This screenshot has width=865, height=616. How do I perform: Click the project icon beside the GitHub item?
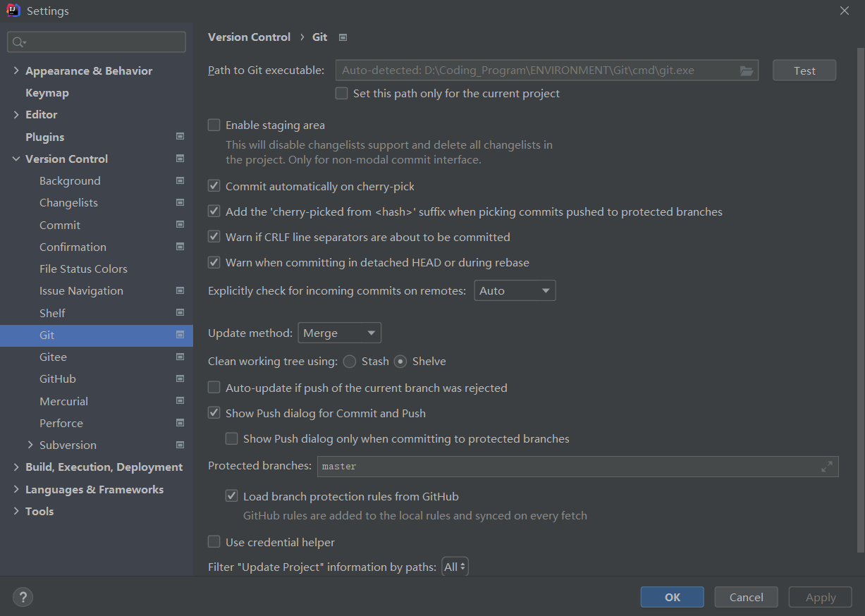(x=180, y=379)
